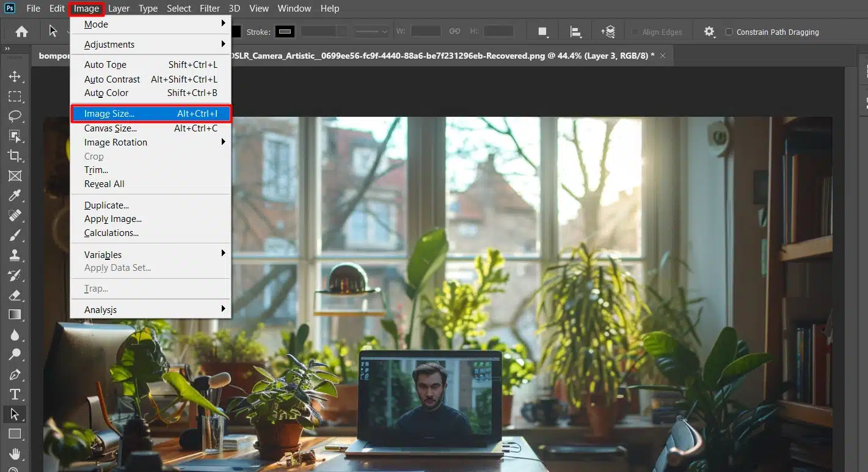The height and width of the screenshot is (472, 868).
Task: Open the Filter menu
Action: [x=210, y=9]
